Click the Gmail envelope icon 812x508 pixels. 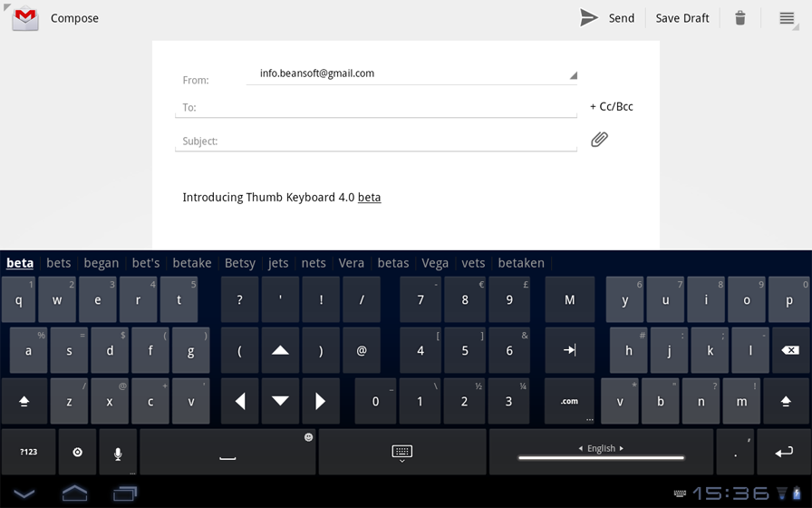pyautogui.click(x=25, y=19)
